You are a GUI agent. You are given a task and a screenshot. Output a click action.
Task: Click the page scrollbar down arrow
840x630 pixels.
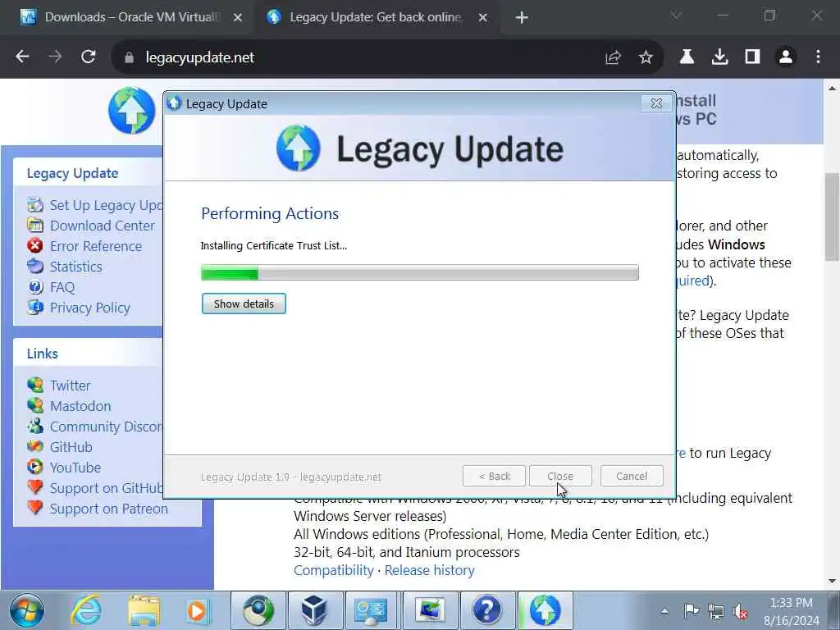[832, 581]
